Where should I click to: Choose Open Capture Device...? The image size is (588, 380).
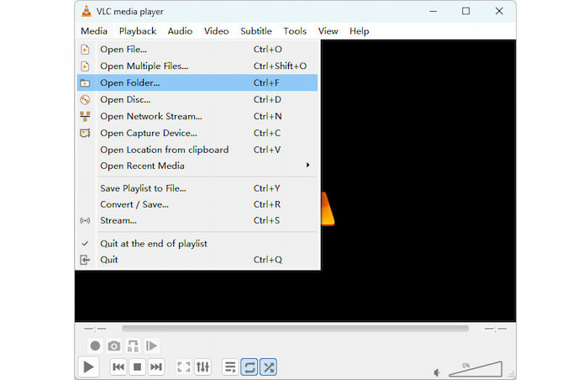pos(197,133)
